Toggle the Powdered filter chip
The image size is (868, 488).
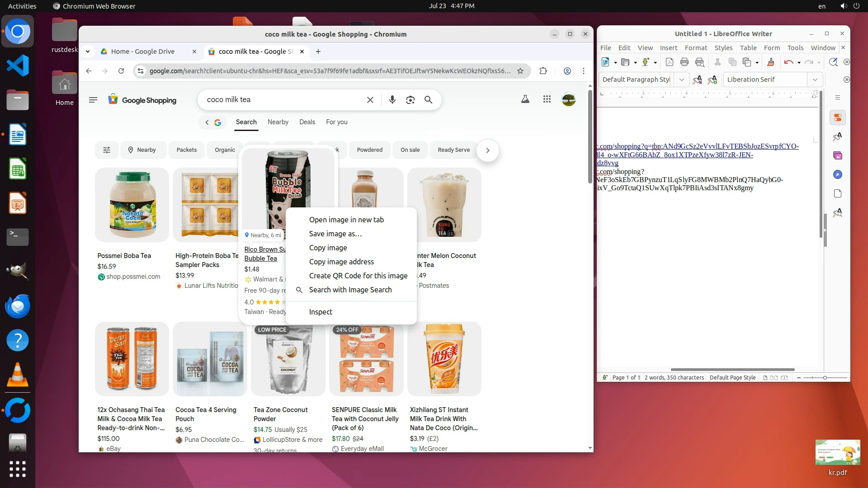tap(369, 150)
